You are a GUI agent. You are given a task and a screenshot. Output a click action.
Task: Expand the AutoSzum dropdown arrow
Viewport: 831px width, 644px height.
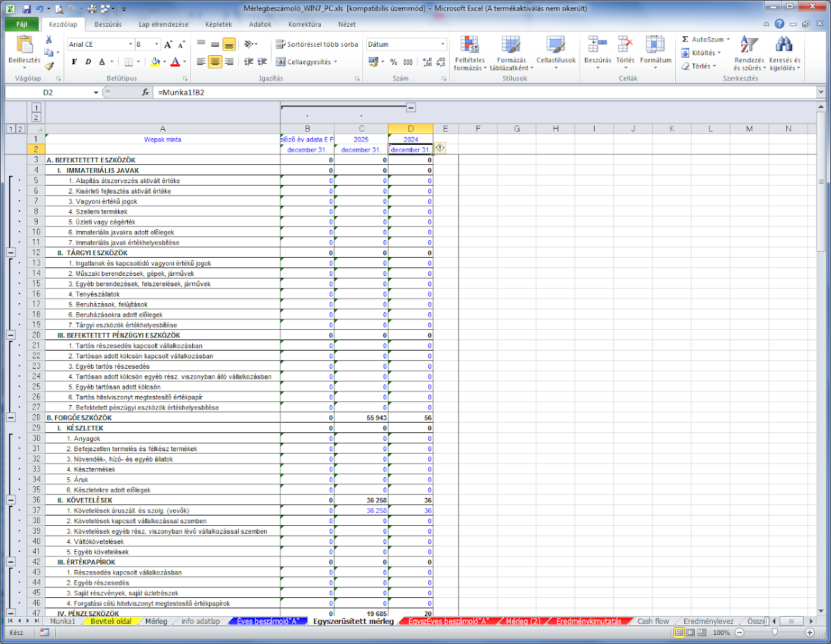point(728,40)
